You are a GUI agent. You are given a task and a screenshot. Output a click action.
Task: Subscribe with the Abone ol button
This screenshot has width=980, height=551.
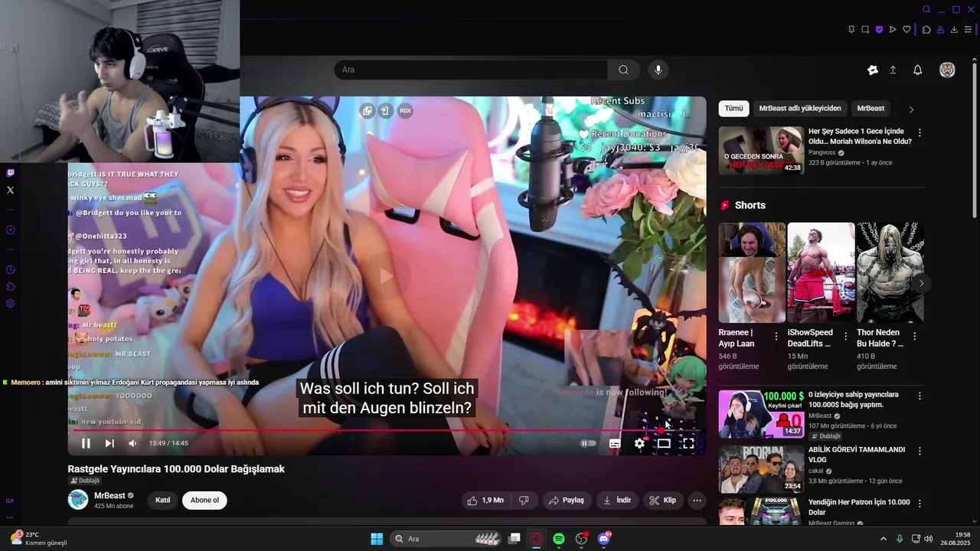pyautogui.click(x=204, y=500)
